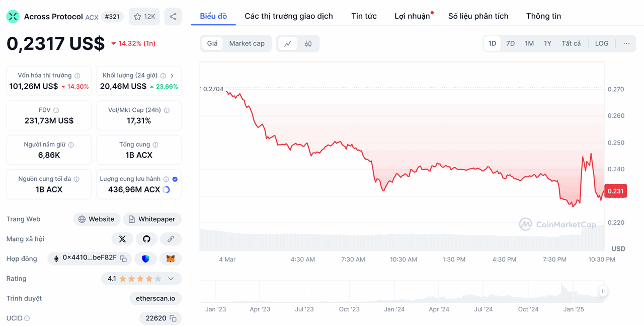The height and width of the screenshot is (326, 644).
Task: Open the X social link icon
Action: (x=122, y=239)
